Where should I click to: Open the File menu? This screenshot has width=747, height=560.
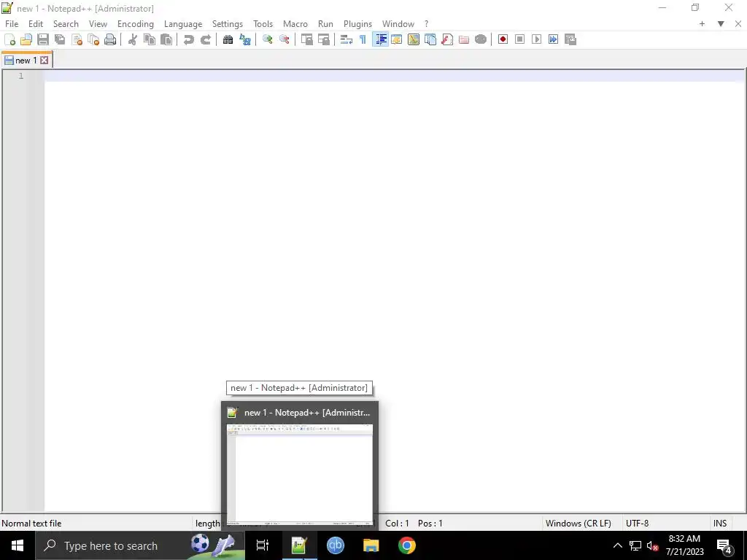coord(12,24)
